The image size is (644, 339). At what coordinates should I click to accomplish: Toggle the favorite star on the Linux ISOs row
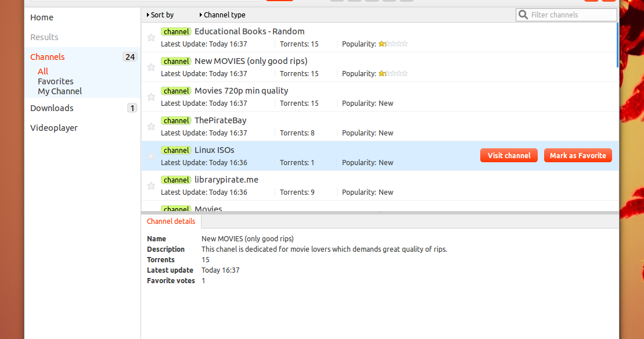click(x=151, y=156)
